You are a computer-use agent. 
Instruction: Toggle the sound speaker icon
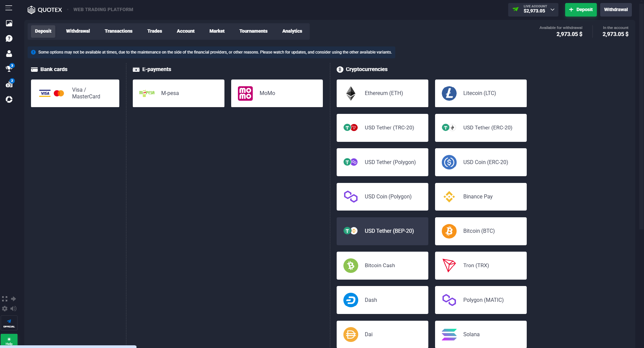[13, 309]
